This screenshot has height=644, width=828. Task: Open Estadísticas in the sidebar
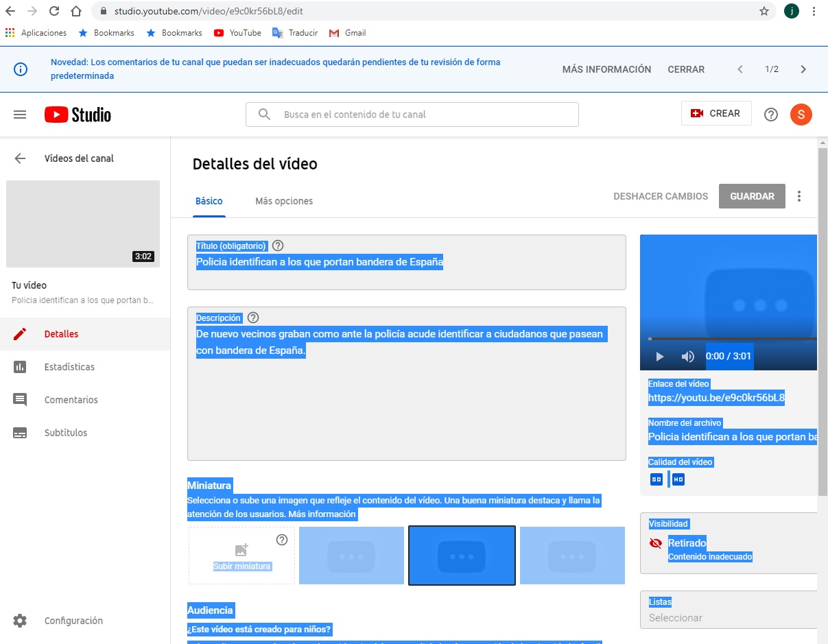(69, 367)
